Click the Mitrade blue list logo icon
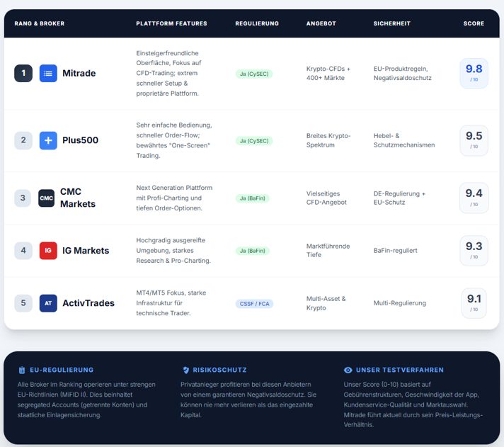 [x=48, y=73]
